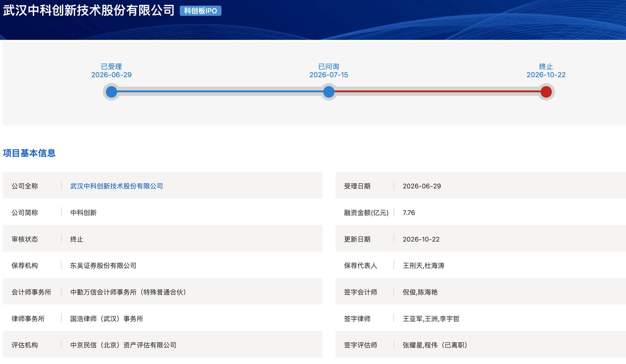Click the blue progress line segment
Image resolution: width=626 pixels, height=364 pixels.
click(220, 91)
